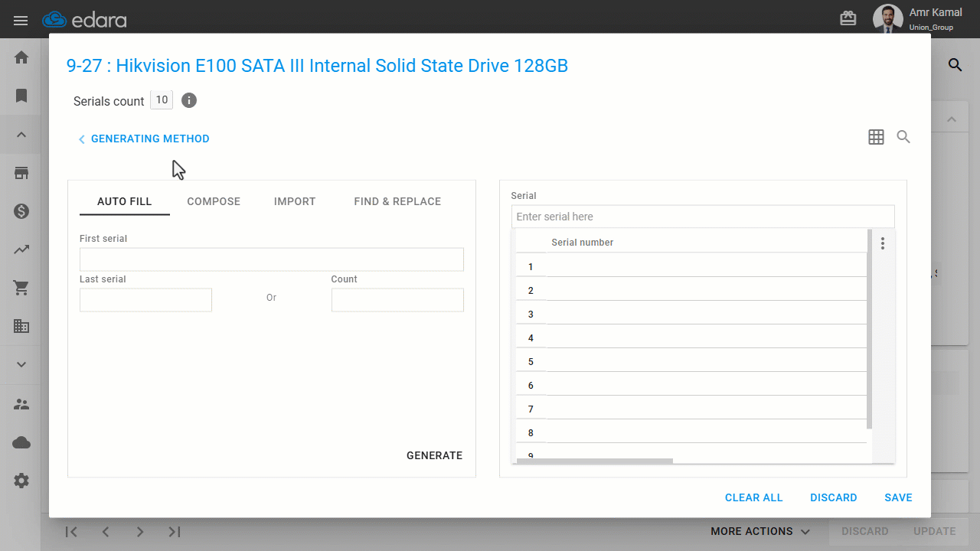Open Amr Kamal profile avatar
The image size is (980, 551).
coord(887,19)
